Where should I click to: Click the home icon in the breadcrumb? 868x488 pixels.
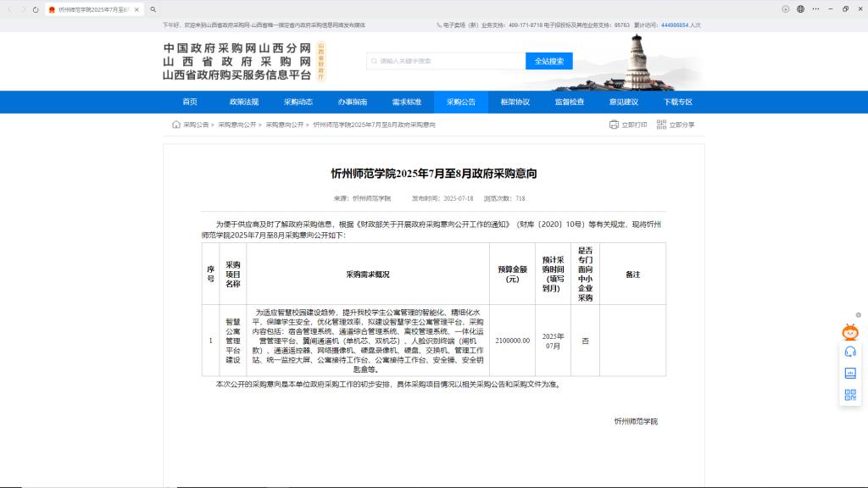176,125
